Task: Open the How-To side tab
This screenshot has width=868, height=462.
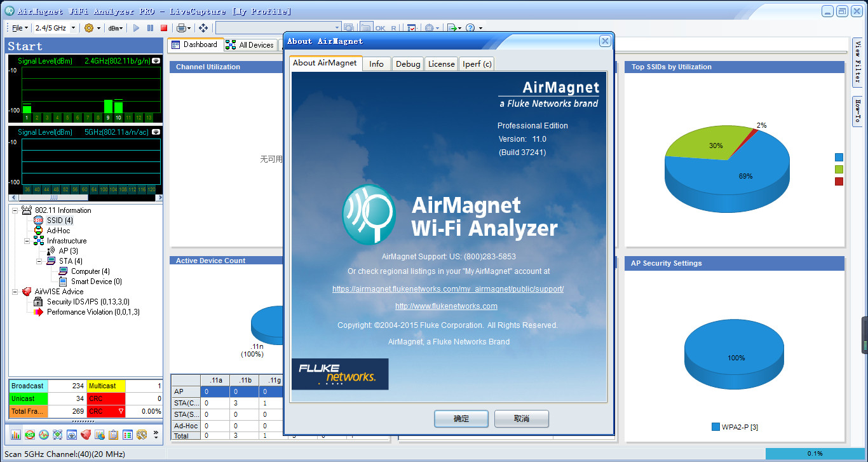Action: 857,111
